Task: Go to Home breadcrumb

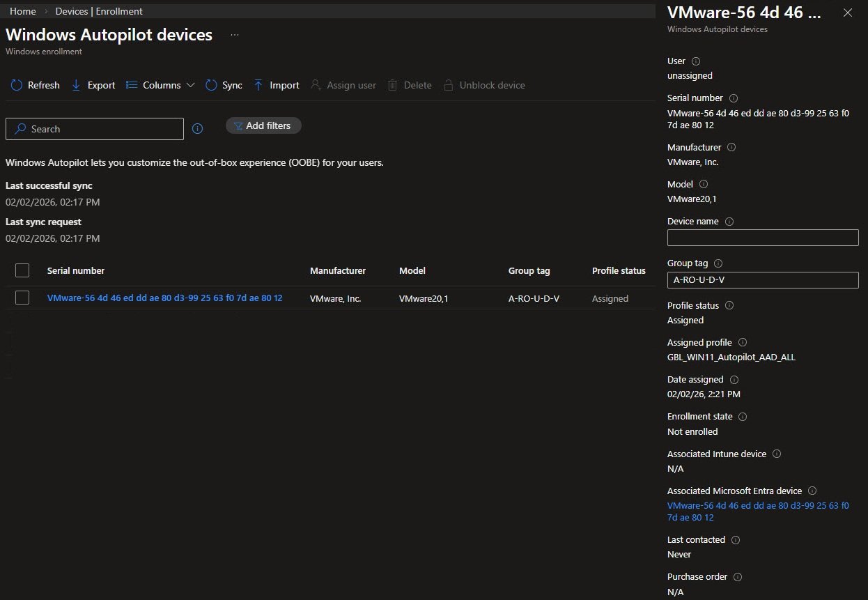Action: [x=23, y=11]
